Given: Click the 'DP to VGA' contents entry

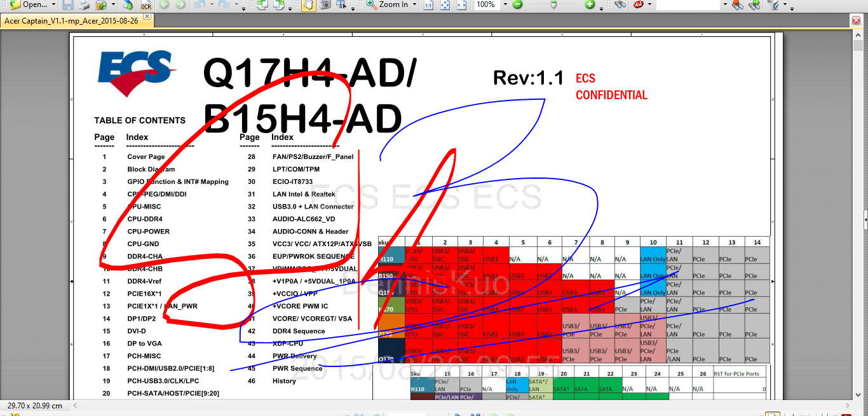Looking at the screenshot, I should pyautogui.click(x=144, y=343).
